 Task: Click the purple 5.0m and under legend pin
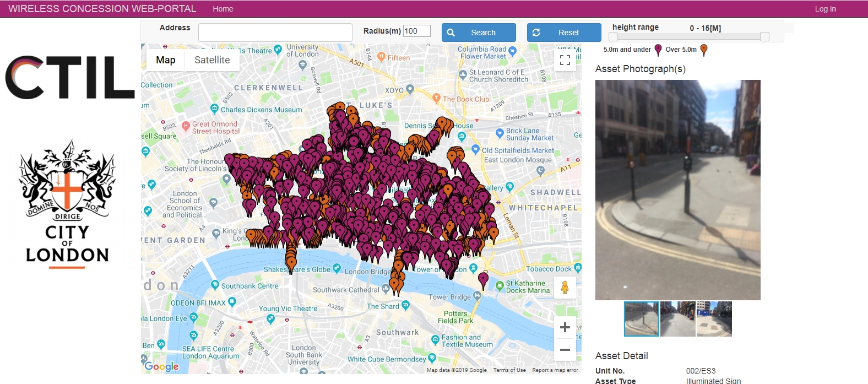coord(658,50)
